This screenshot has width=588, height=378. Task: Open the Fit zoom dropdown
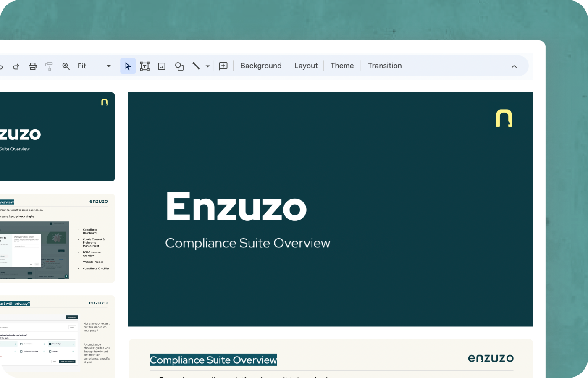tap(94, 66)
